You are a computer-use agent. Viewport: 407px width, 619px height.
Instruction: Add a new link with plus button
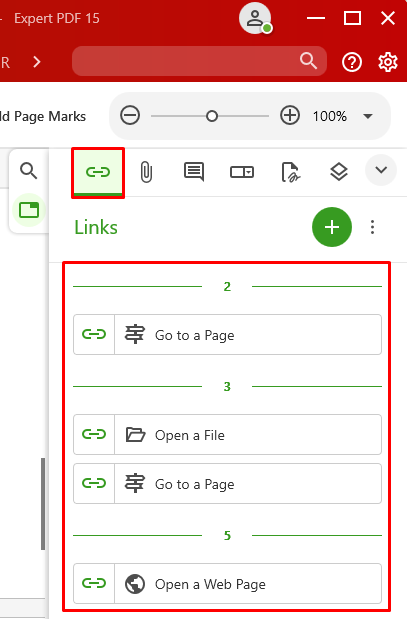pyautogui.click(x=332, y=227)
